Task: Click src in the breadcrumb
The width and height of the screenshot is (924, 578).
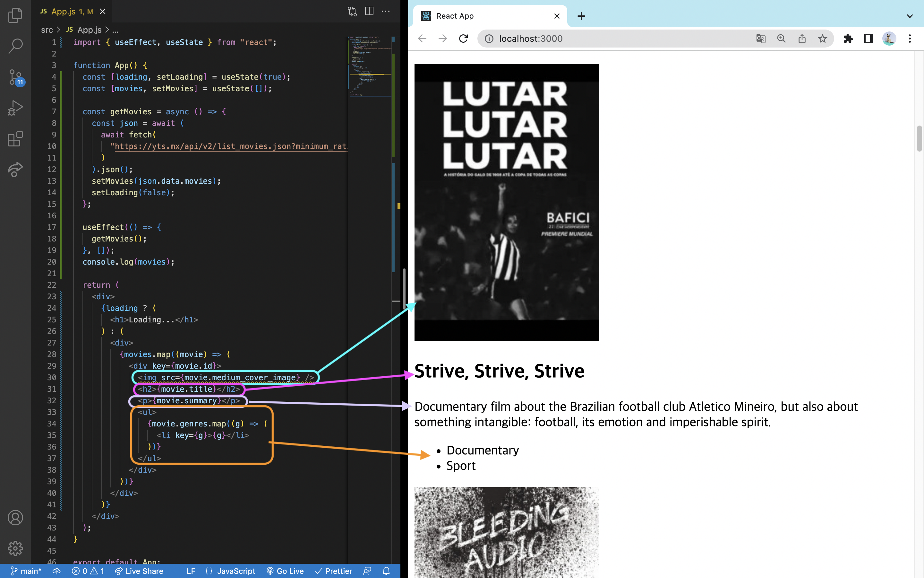Action: 47,30
